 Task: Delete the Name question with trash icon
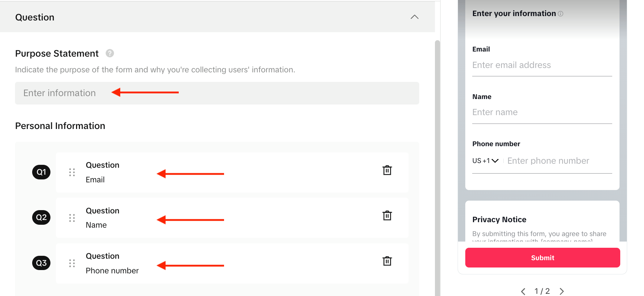coord(387,215)
